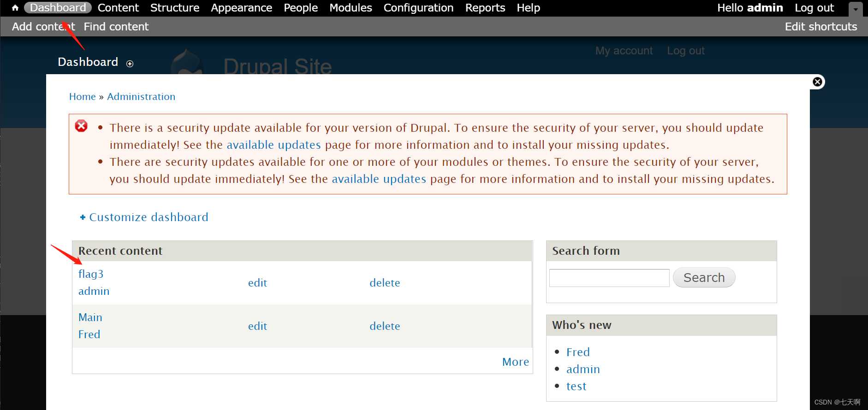868x410 pixels.
Task: Click the Search form block header
Action: click(x=661, y=251)
